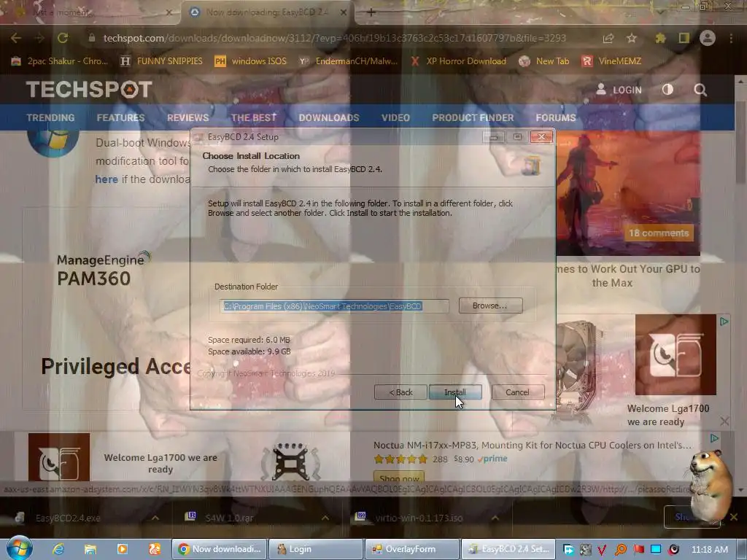Open the XP Horror Download bookmark
747x560 pixels.
tap(458, 61)
